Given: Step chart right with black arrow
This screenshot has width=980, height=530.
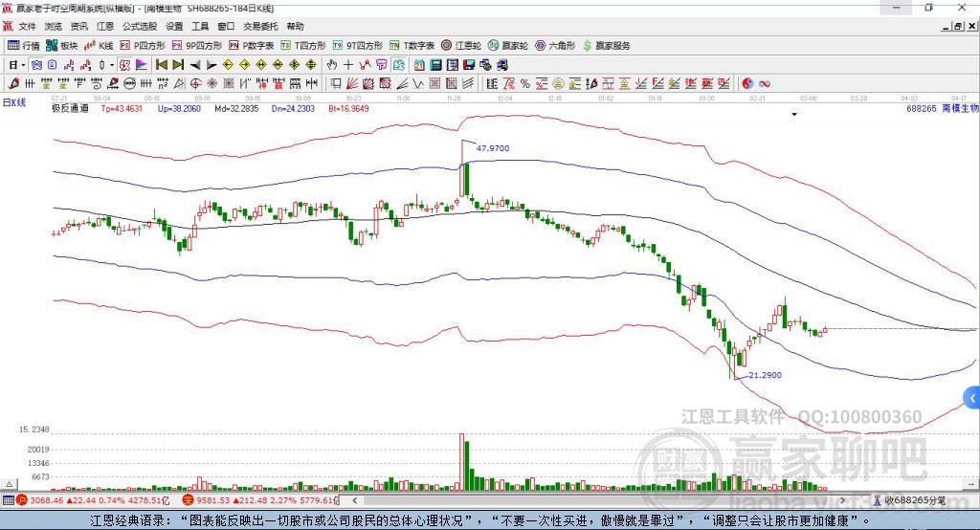Looking at the screenshot, I should pos(212,65).
